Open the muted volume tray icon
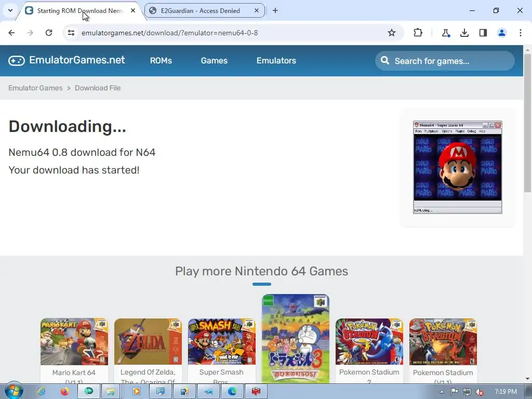Viewport: 532px width, 399px height. pos(480,392)
